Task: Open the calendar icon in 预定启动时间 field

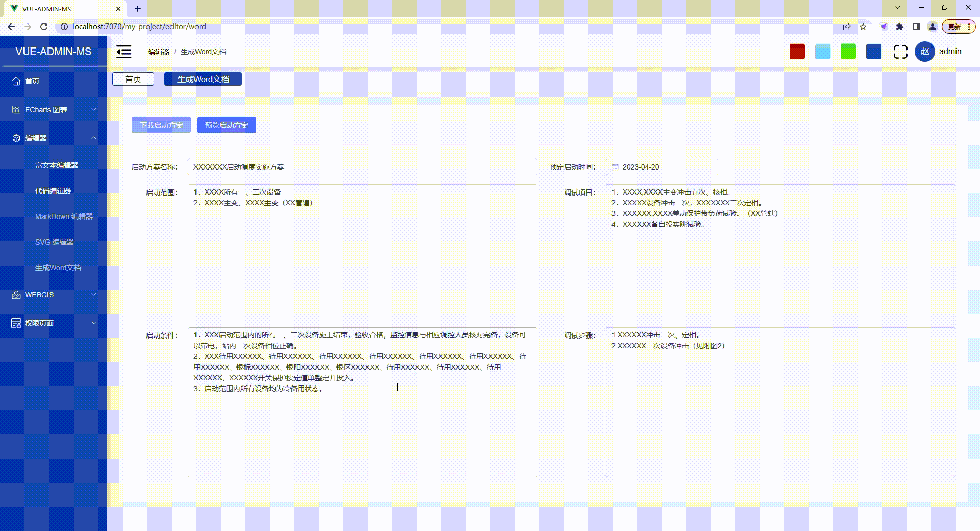Action: pos(616,167)
